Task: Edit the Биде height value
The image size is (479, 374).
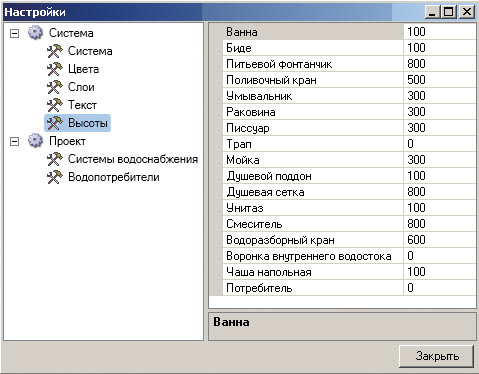Action: (440, 48)
